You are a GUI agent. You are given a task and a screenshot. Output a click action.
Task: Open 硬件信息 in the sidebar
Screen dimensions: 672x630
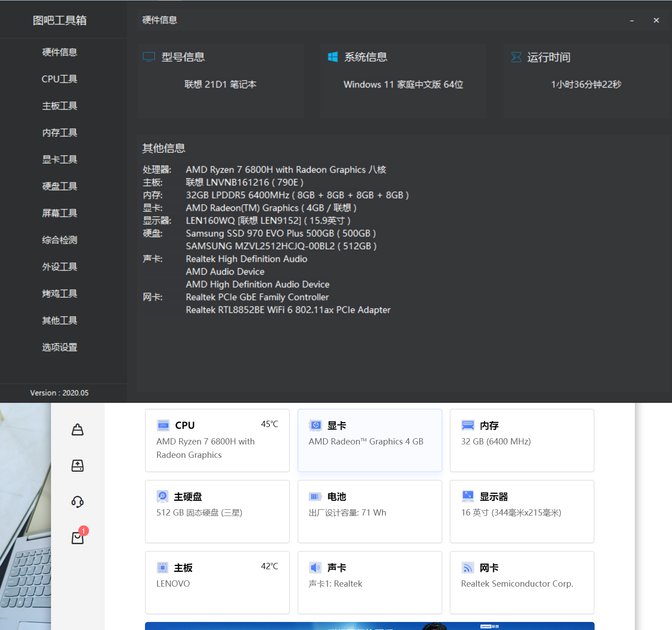[60, 52]
